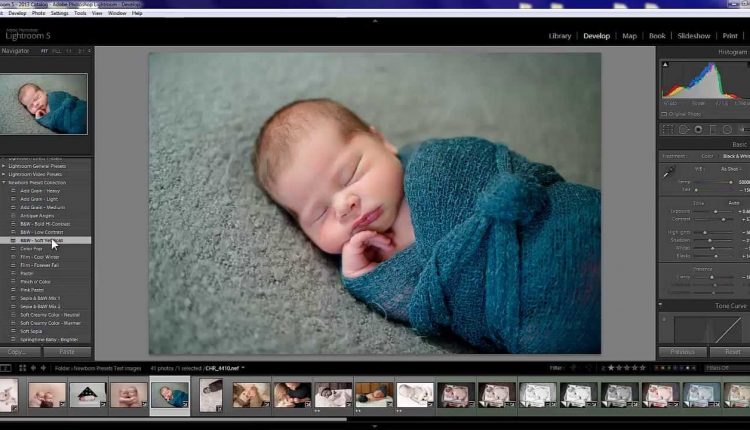
Task: Click preset icon beside Antique Angels
Action: [13, 216]
